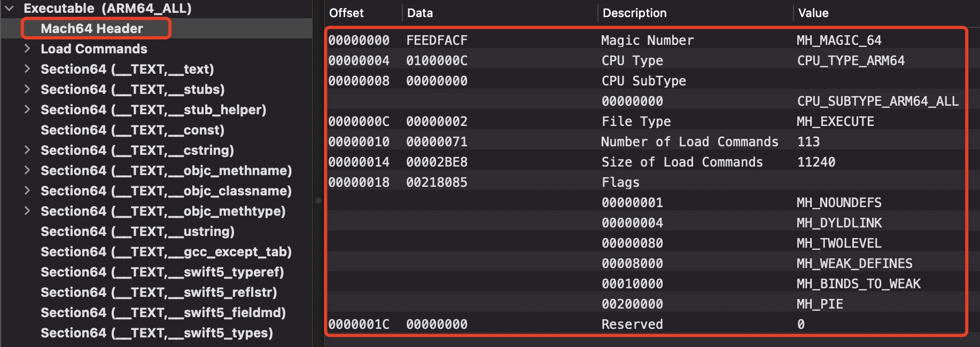The width and height of the screenshot is (980, 347).
Task: Select the Mach64 Header item
Action: tap(92, 28)
